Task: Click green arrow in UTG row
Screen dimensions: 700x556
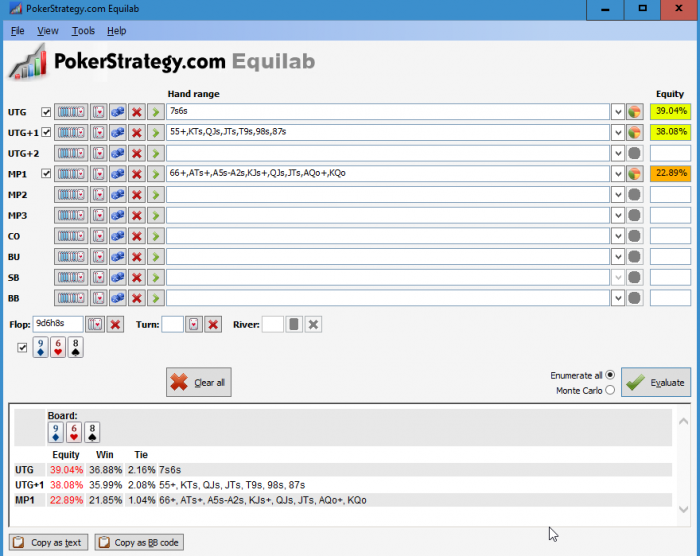Action: [x=156, y=112]
